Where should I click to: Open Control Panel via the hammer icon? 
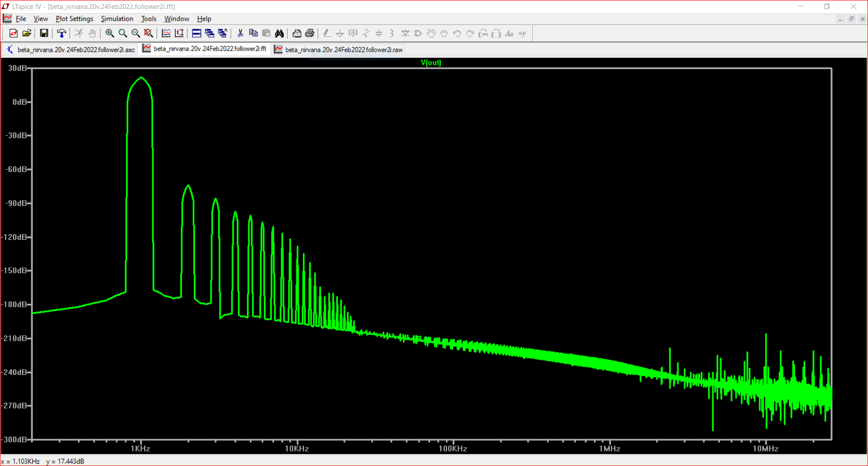tap(61, 33)
